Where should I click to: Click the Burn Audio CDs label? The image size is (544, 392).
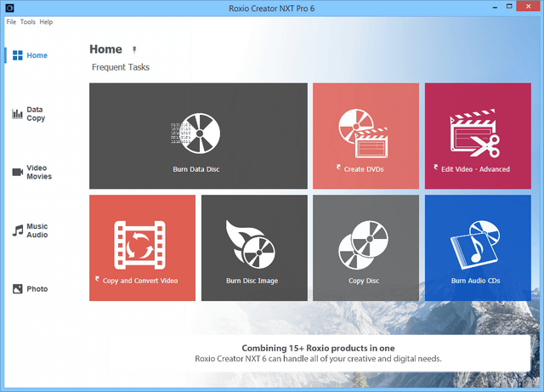point(475,281)
